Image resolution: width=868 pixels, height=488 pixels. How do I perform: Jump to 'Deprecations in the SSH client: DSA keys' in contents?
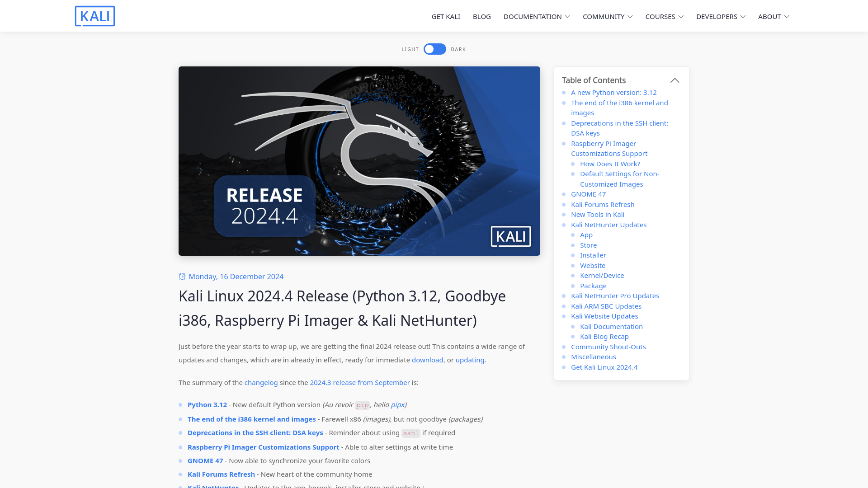tap(619, 128)
